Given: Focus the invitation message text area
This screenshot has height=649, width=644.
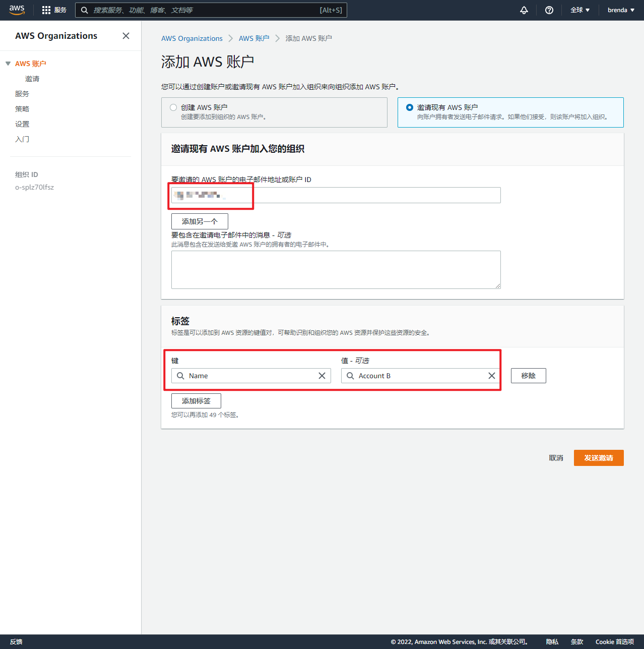Looking at the screenshot, I should click(336, 270).
